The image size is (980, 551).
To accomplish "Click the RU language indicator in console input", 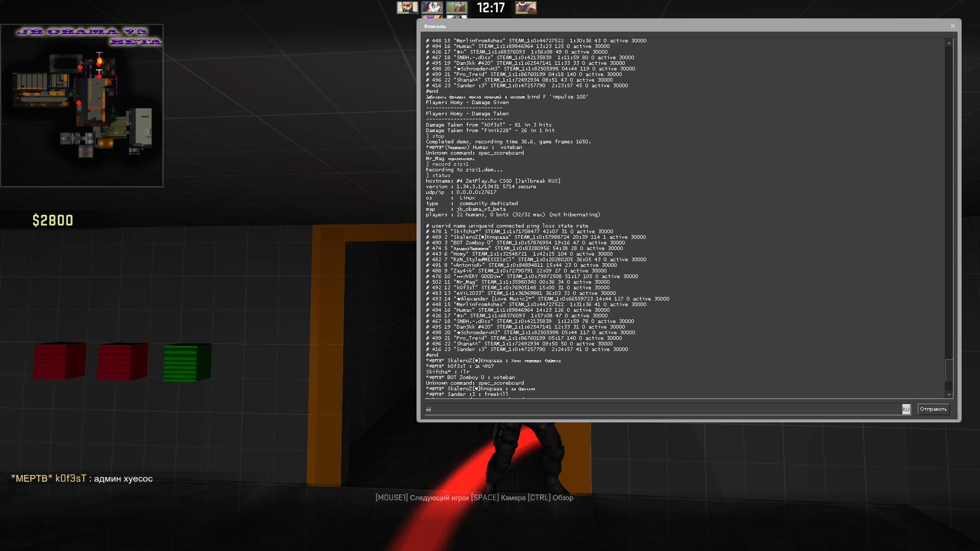I will click(905, 409).
